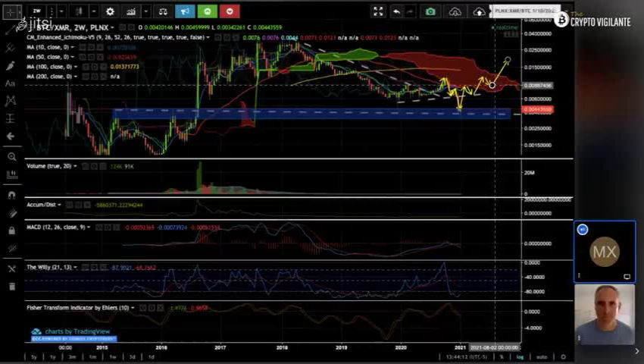Take a chart snapshot with camera icon
This screenshot has height=364, width=644.
430,12
